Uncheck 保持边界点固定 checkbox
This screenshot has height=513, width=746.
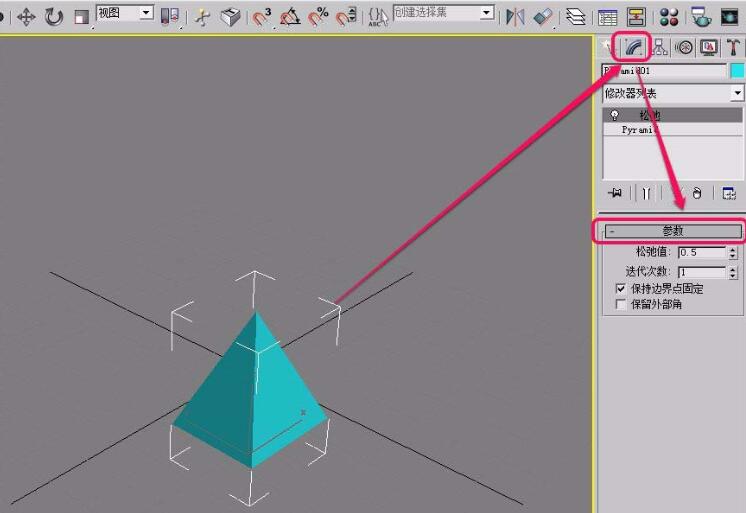[621, 288]
